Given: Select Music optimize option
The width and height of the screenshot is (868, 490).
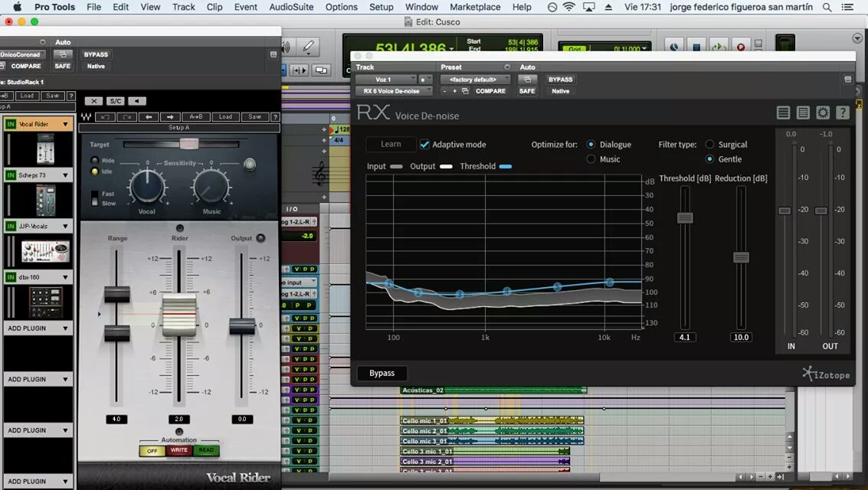Looking at the screenshot, I should tap(591, 158).
